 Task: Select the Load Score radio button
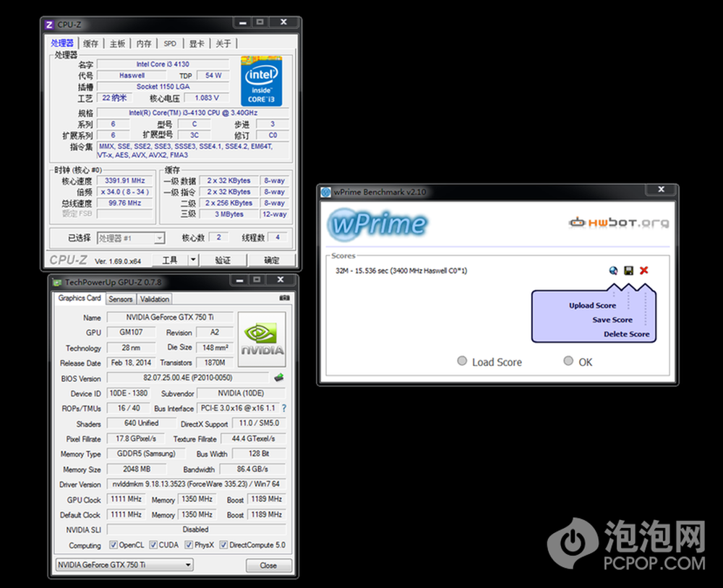462,361
